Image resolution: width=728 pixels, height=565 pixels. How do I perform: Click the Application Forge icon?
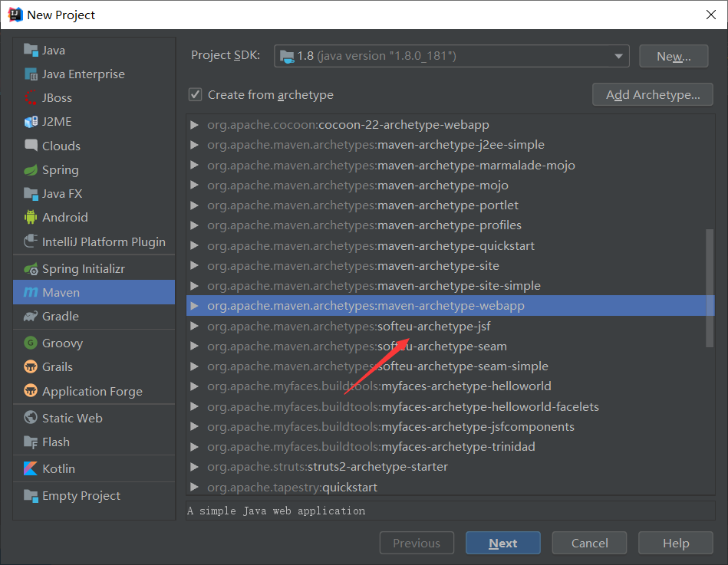click(31, 391)
